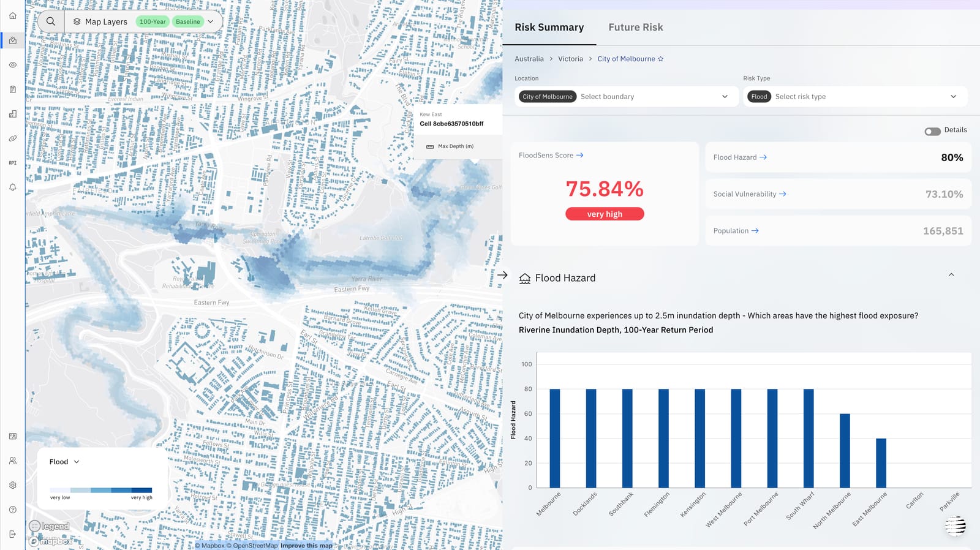Click Victoria in the breadcrumb
Image resolution: width=980 pixels, height=550 pixels.
coord(570,59)
